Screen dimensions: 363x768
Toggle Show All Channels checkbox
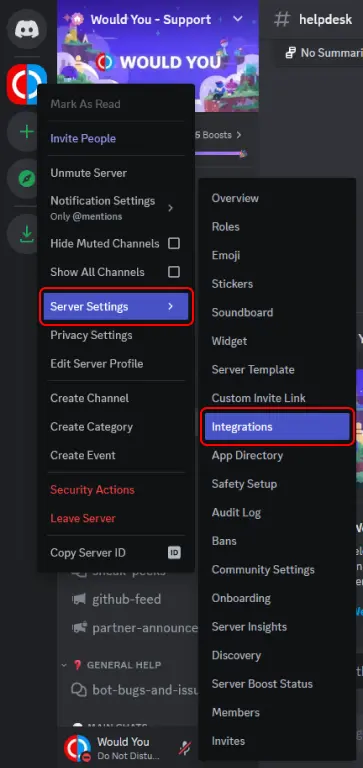pyautogui.click(x=174, y=272)
